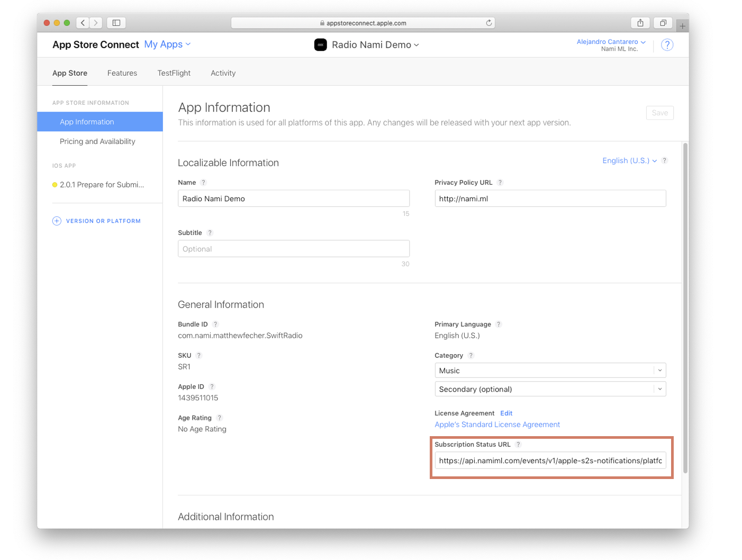Image resolution: width=742 pixels, height=560 pixels.
Task: Open the Safari share button
Action: click(640, 23)
